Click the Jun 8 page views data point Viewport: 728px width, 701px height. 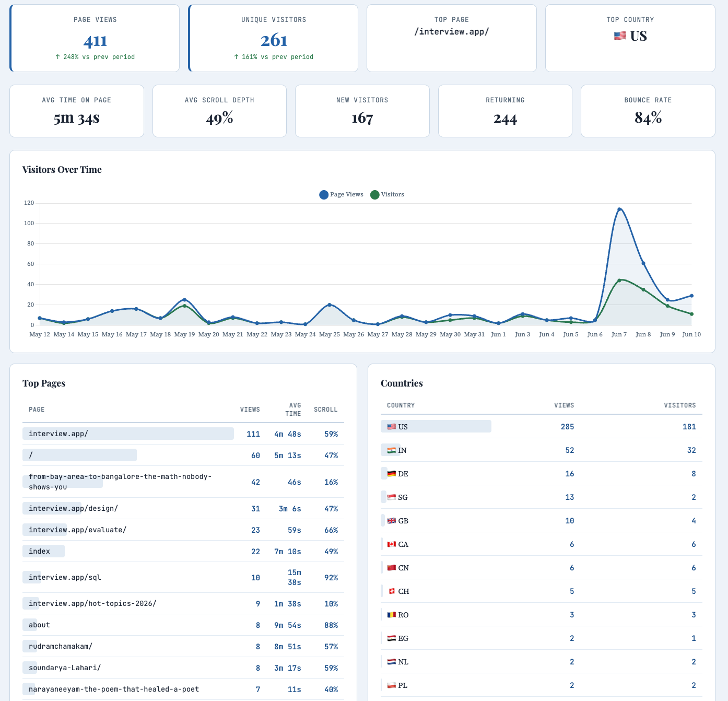pos(643,263)
